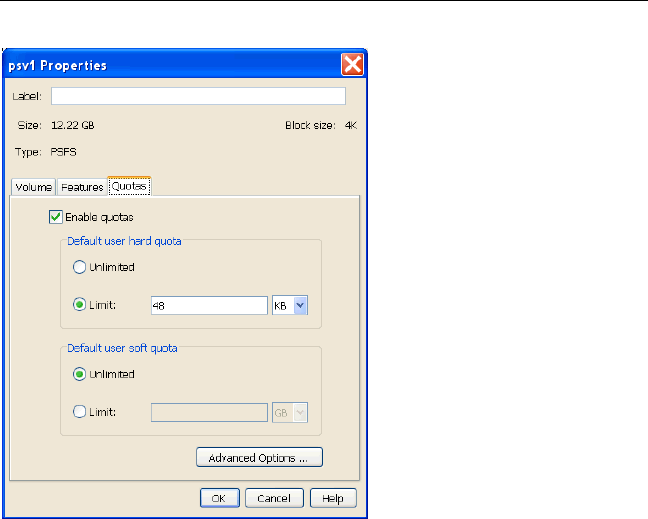The image size is (648, 519).
Task: Select Unlimited for default user hard quota
Action: (x=79, y=267)
